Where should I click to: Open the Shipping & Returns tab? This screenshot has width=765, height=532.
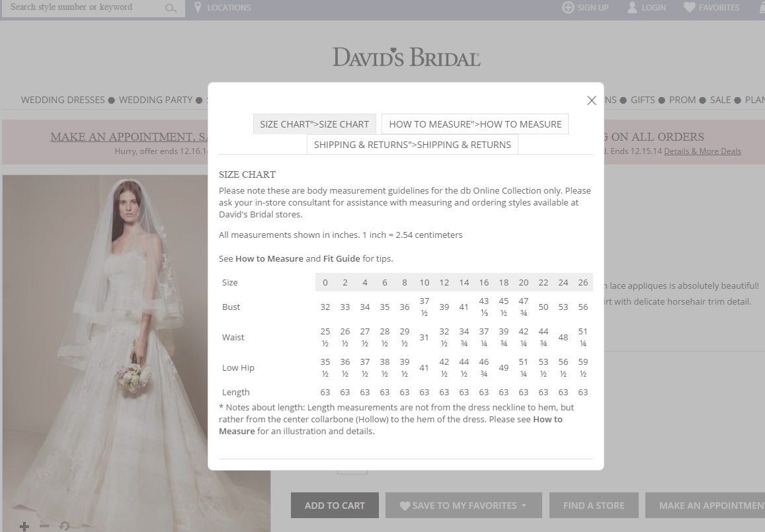pos(412,145)
